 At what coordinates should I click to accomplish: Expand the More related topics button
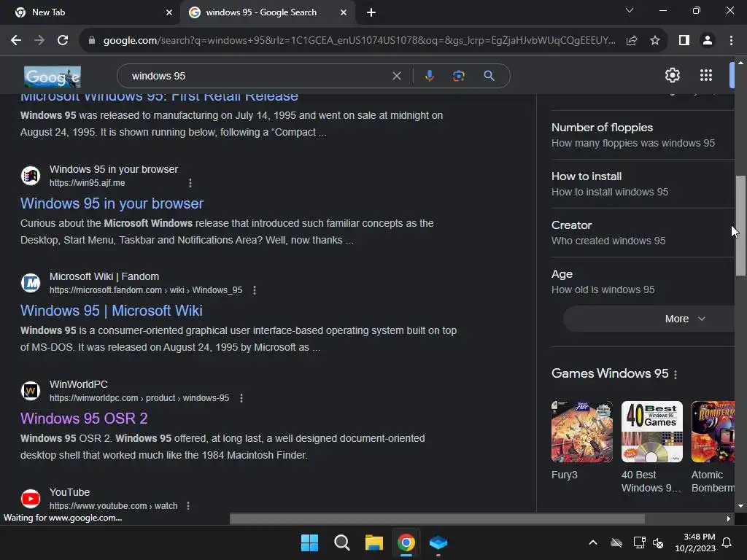650,319
